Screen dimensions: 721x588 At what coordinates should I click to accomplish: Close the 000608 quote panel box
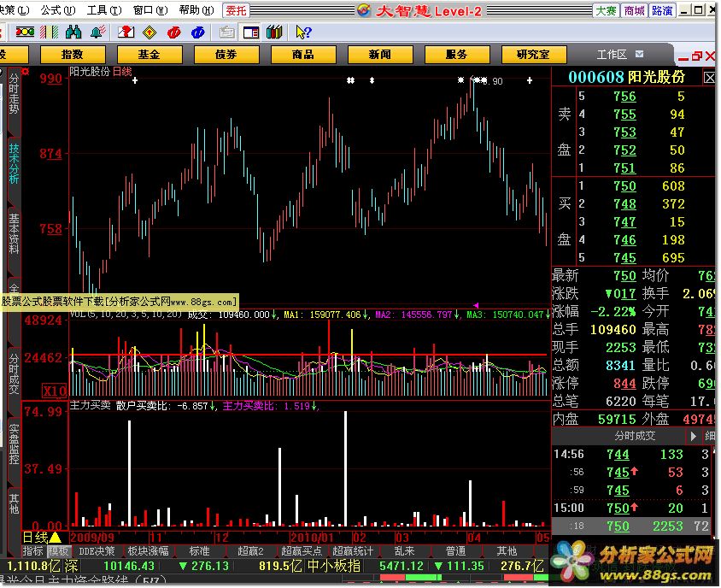pos(709,77)
